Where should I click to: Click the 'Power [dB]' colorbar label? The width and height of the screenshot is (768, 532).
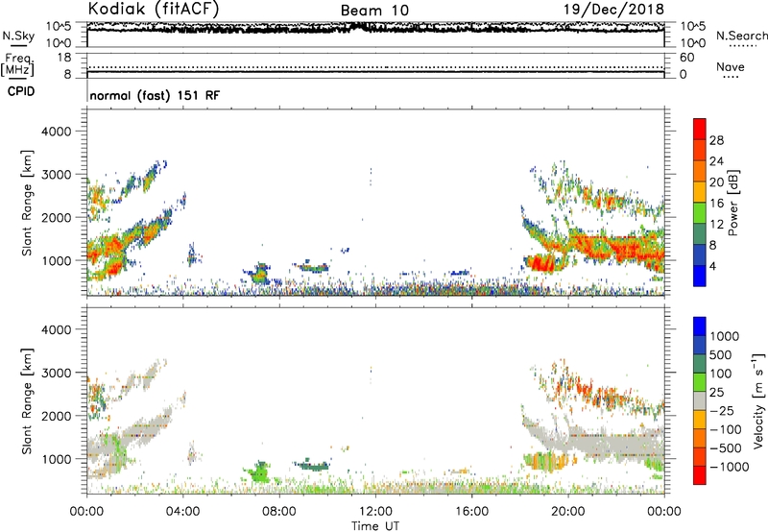[x=733, y=204]
